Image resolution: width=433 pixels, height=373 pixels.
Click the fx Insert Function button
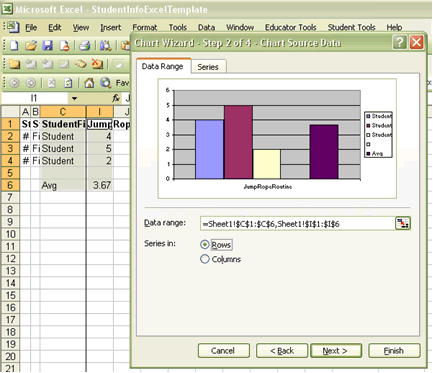[116, 98]
